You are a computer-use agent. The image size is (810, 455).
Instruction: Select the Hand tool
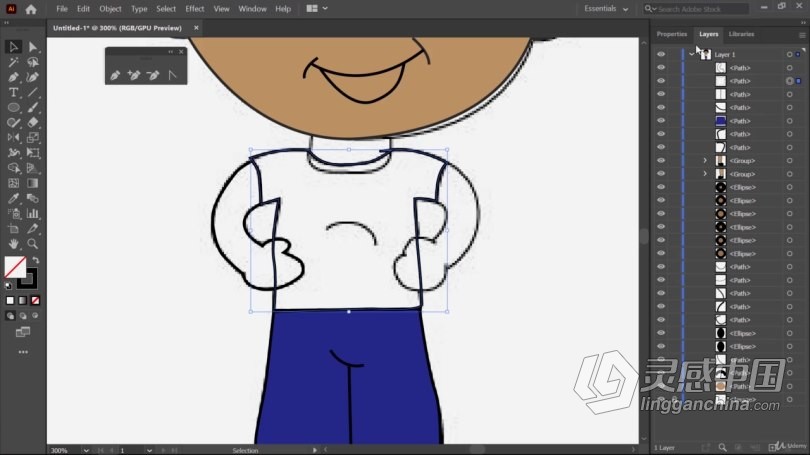13,244
